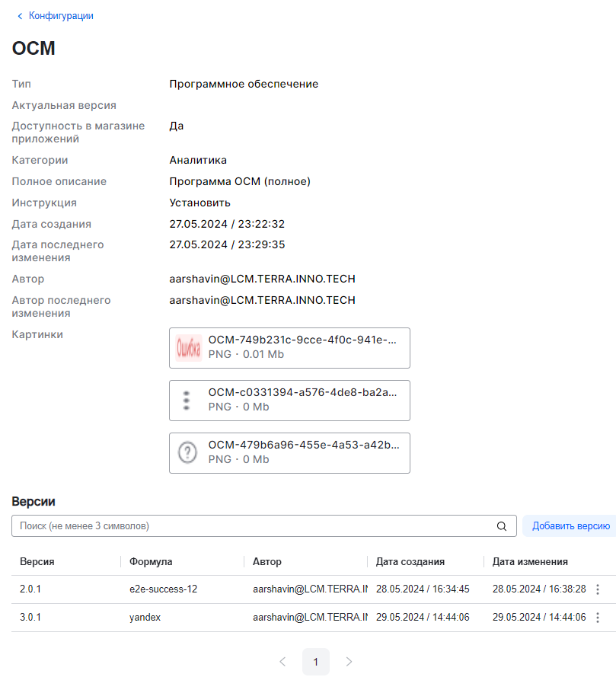
Task: Select the row with formula e2e-success-12
Action: (x=164, y=589)
